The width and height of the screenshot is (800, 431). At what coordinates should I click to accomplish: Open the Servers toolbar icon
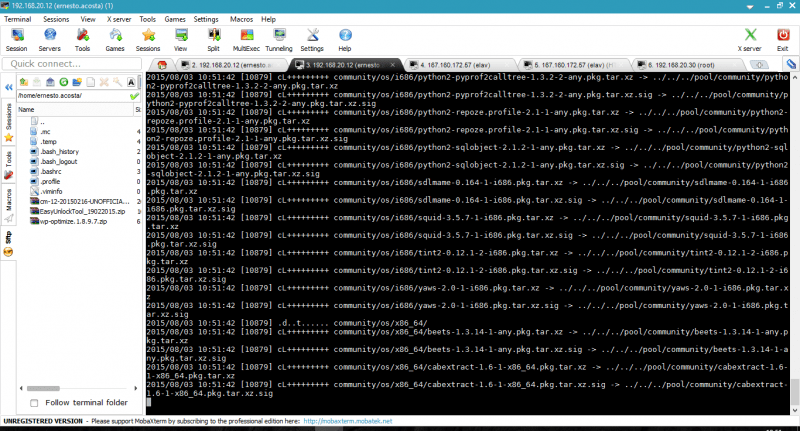[x=49, y=39]
